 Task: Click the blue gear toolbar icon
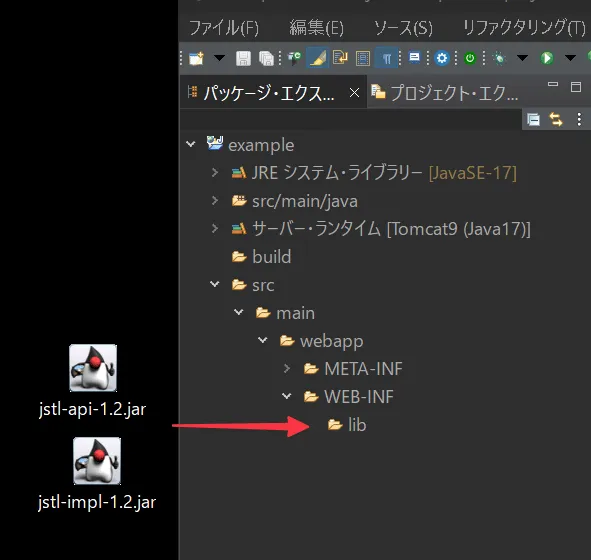442,58
